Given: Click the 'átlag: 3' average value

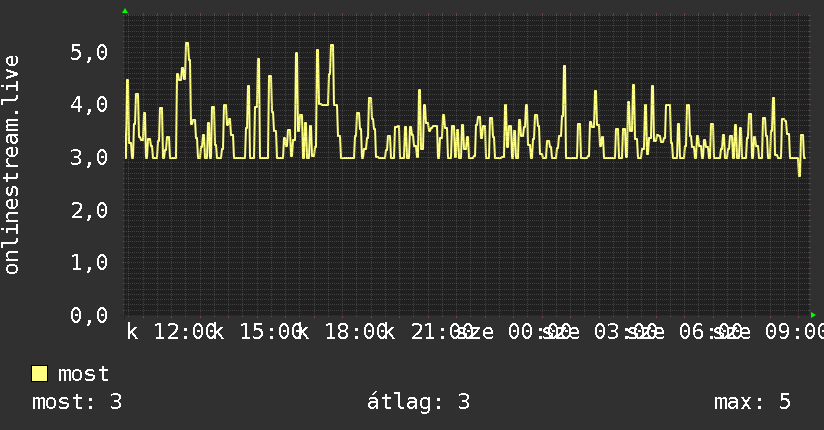Looking at the screenshot, I should pyautogui.click(x=418, y=402).
